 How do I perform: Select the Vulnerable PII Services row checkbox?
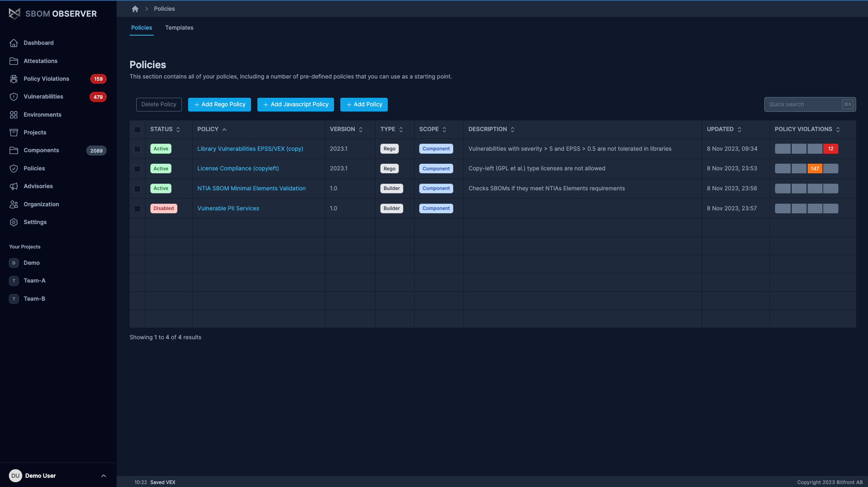137,209
